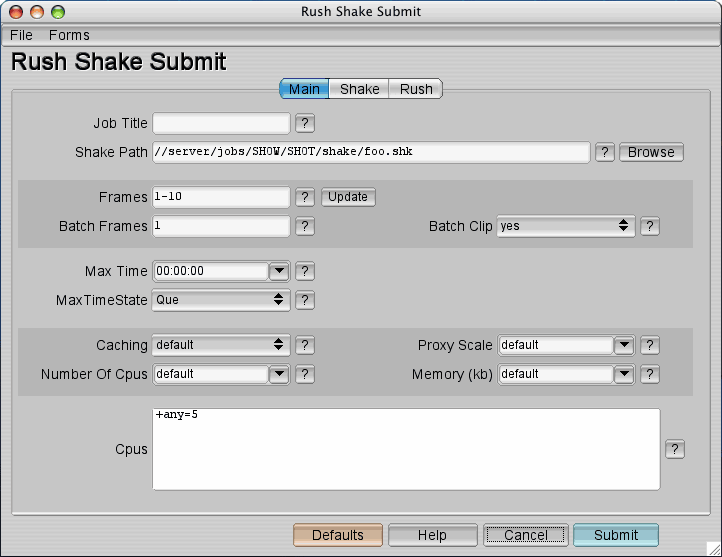Click the Update frames button
This screenshot has height=557, width=722.
(x=348, y=197)
